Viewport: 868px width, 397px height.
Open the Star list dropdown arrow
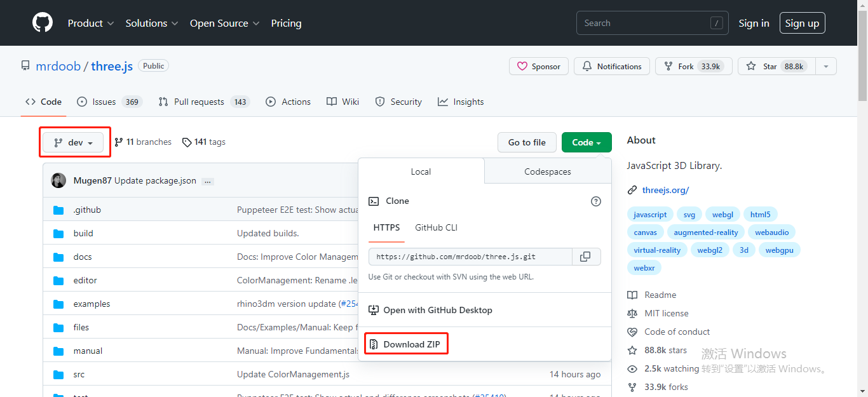pyautogui.click(x=826, y=66)
